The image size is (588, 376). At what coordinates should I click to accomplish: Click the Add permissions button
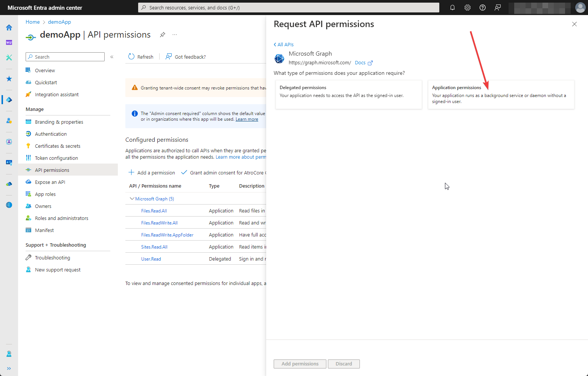(x=300, y=364)
